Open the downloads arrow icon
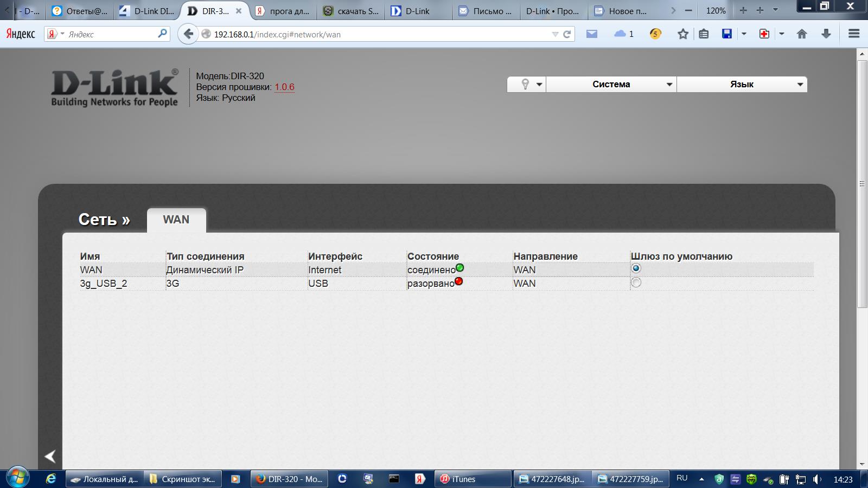The width and height of the screenshot is (868, 488). (826, 34)
